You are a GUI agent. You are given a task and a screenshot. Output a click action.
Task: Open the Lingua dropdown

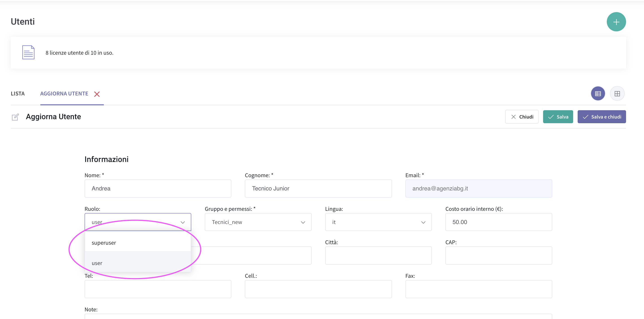click(378, 222)
